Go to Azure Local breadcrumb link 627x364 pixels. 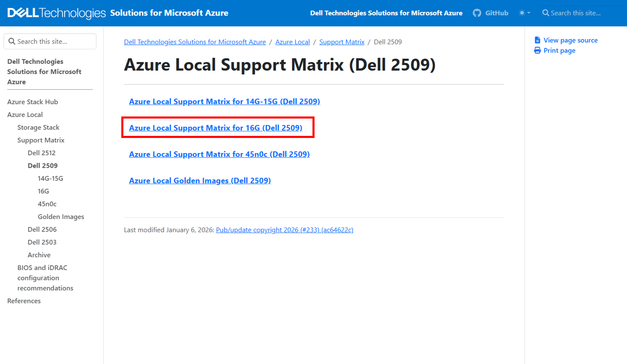click(292, 42)
